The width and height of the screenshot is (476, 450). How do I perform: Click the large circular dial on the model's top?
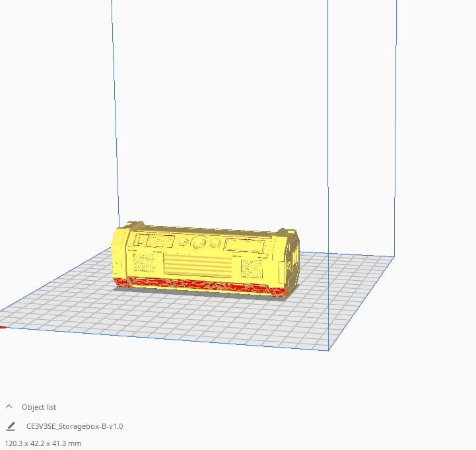(199, 243)
